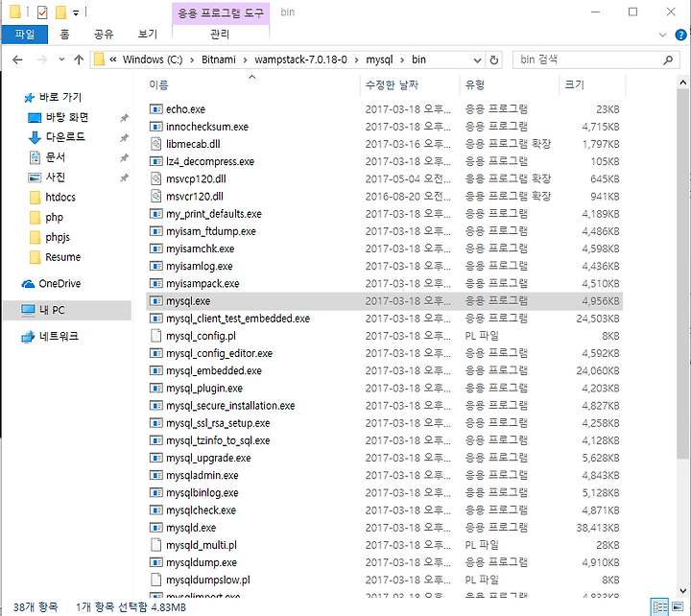Open the 파일 menu tab
Viewport: 691px width, 616px height.
(x=25, y=34)
